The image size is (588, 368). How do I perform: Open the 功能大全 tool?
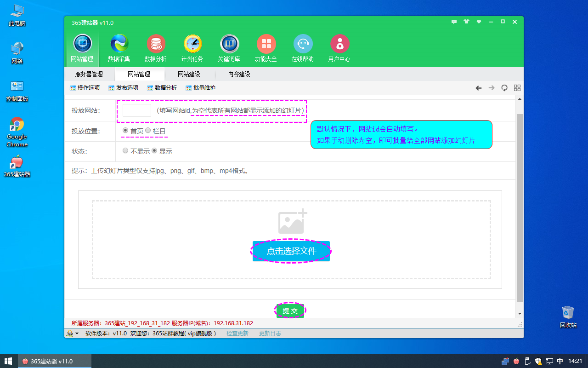click(x=266, y=49)
